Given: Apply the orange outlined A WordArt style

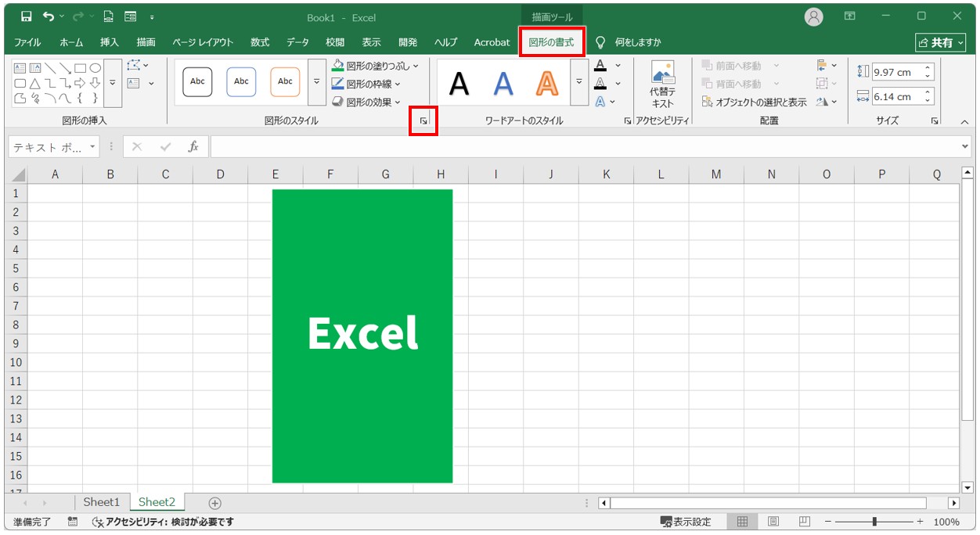Looking at the screenshot, I should 547,83.
